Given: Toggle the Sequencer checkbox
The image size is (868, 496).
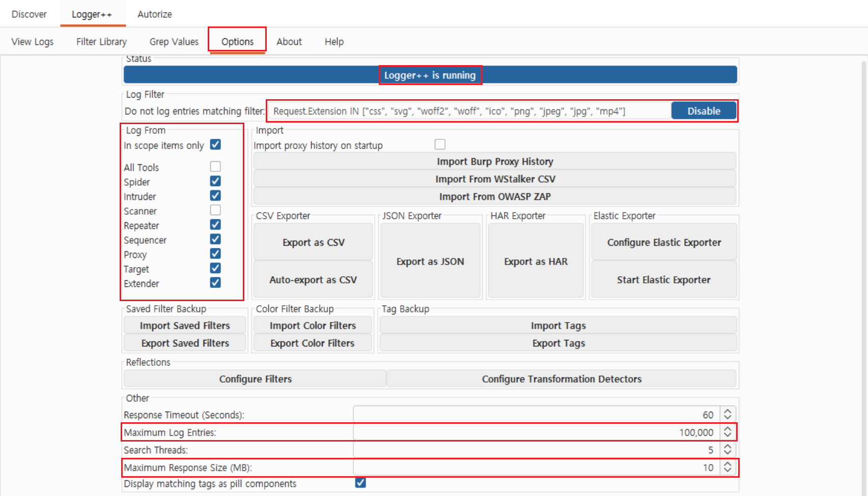Looking at the screenshot, I should click(x=215, y=239).
